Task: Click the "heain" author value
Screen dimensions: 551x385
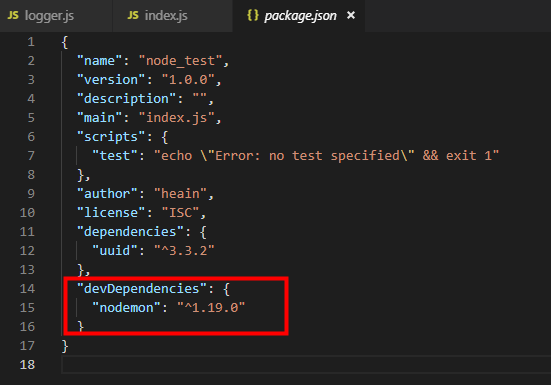Action: click(181, 194)
